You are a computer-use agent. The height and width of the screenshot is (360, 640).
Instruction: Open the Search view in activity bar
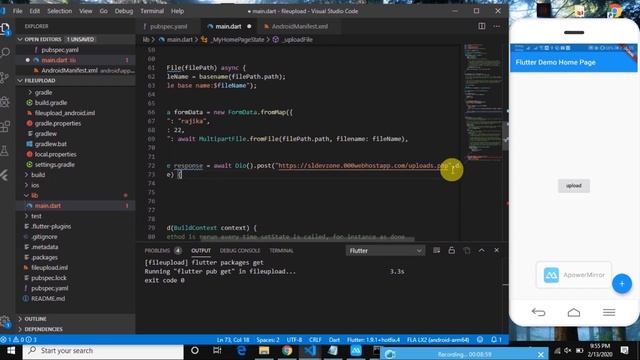pyautogui.click(x=5, y=53)
